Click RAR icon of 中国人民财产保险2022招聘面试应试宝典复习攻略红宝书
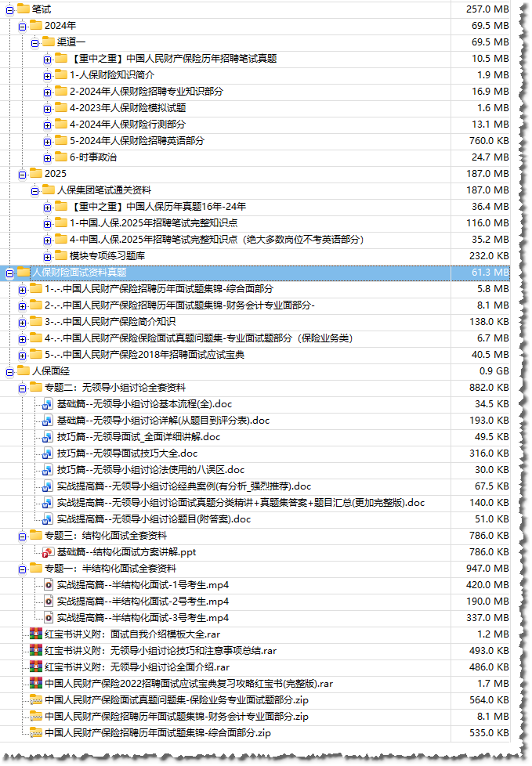 (x=36, y=684)
